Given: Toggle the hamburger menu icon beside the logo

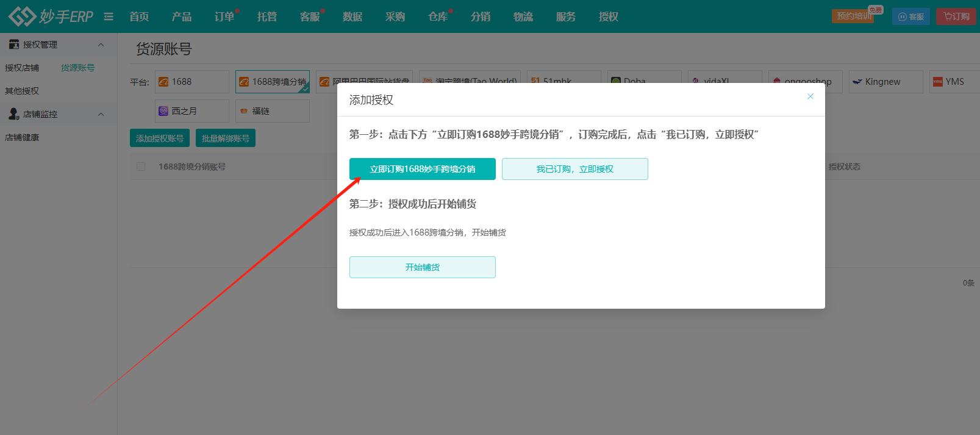Looking at the screenshot, I should (109, 16).
